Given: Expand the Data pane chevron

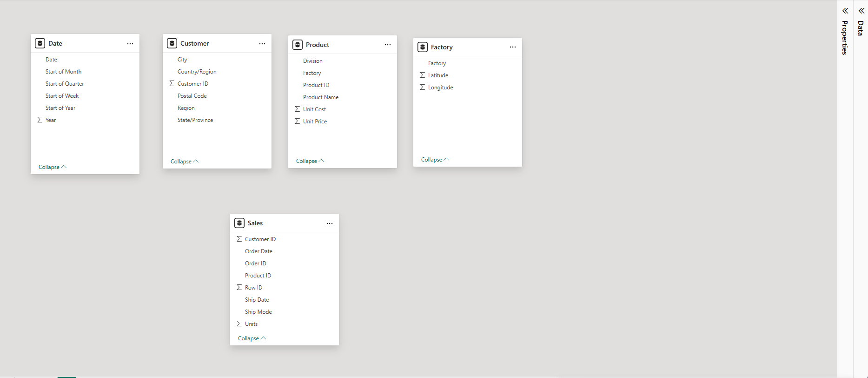Looking at the screenshot, I should pos(861,11).
